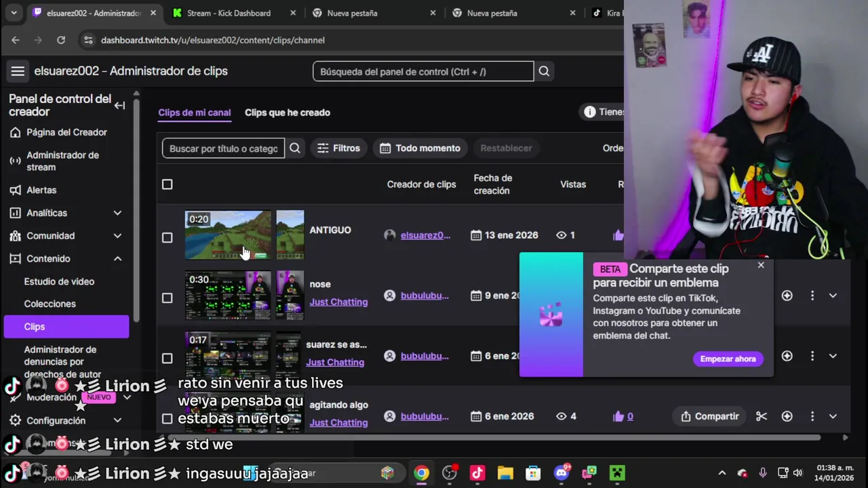Switch to Clips que he creado tab
This screenshot has width=868, height=488.
(288, 113)
